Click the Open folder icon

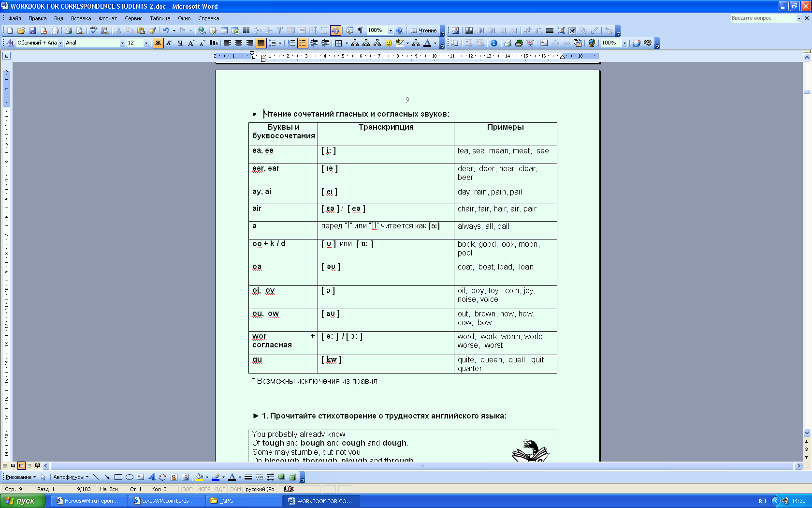21,30
